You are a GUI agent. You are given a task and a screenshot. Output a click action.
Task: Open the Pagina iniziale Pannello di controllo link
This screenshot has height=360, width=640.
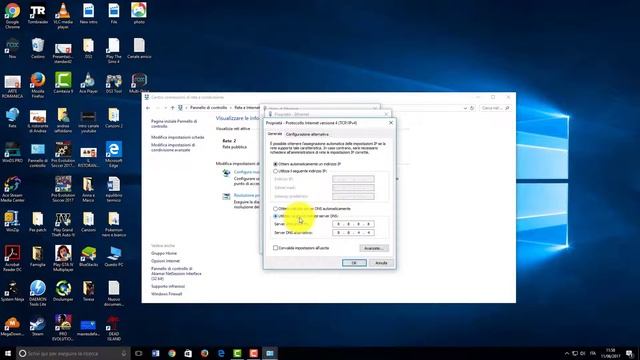[x=174, y=124]
